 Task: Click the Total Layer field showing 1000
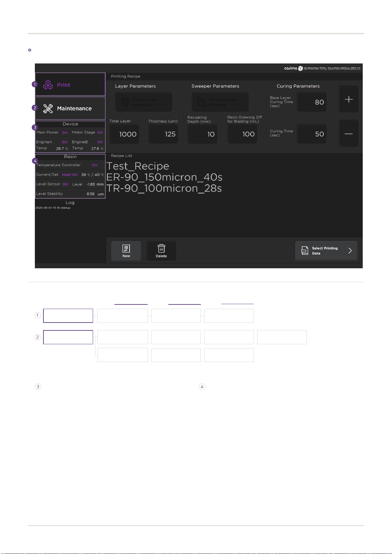124,134
